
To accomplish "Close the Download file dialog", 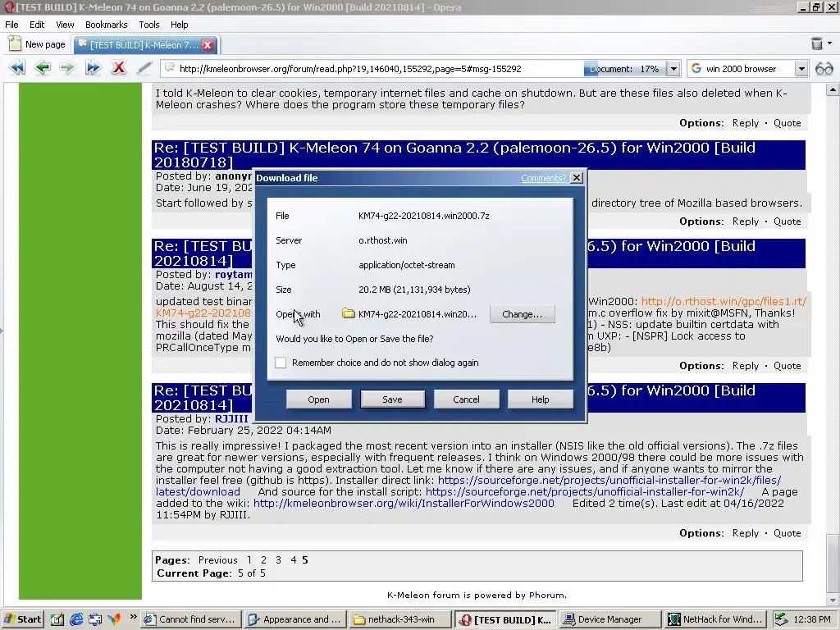I will pos(577,178).
